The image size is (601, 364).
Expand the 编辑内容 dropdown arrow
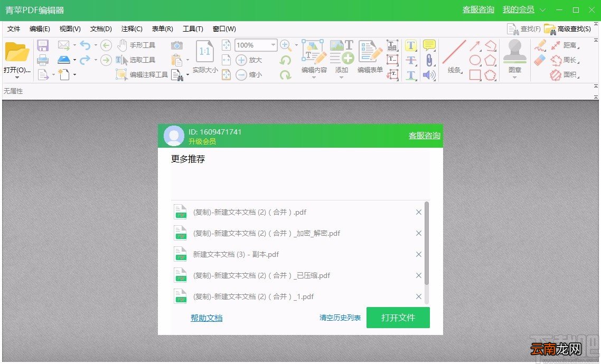314,78
